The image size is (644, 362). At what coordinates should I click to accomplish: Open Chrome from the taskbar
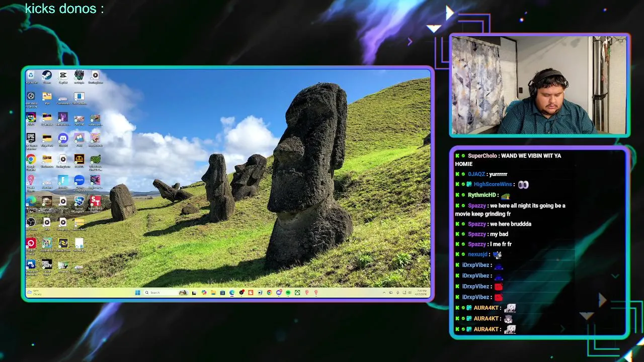269,293
